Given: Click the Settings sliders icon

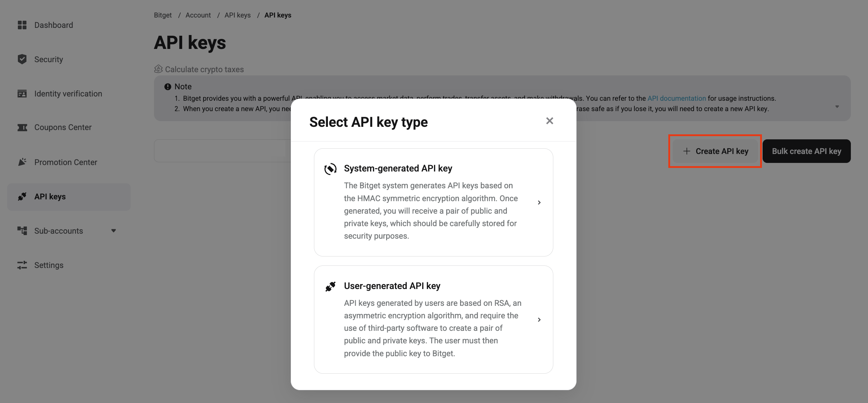Looking at the screenshot, I should click(22, 265).
